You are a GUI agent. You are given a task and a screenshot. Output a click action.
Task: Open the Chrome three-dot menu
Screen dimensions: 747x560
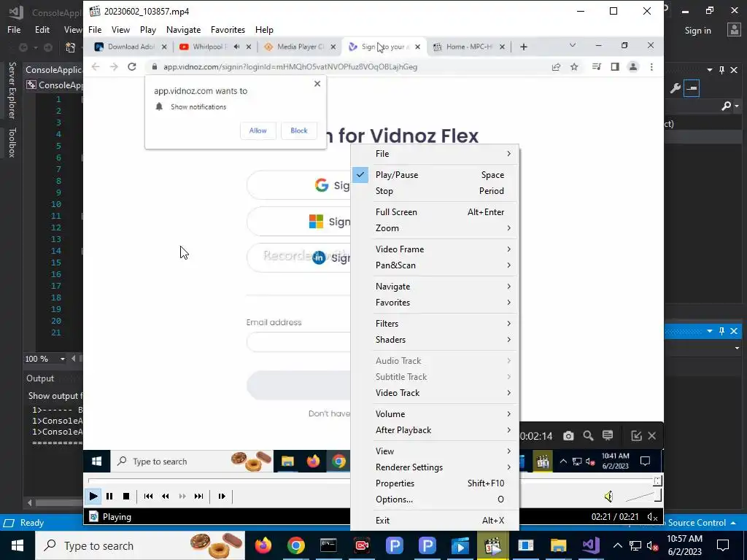(651, 66)
